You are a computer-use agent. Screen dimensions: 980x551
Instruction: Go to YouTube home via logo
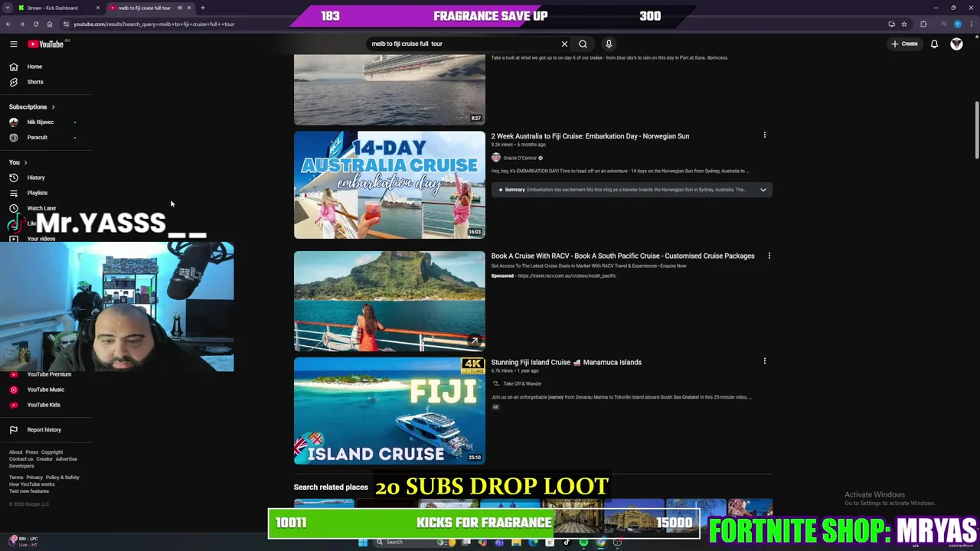[x=46, y=44]
